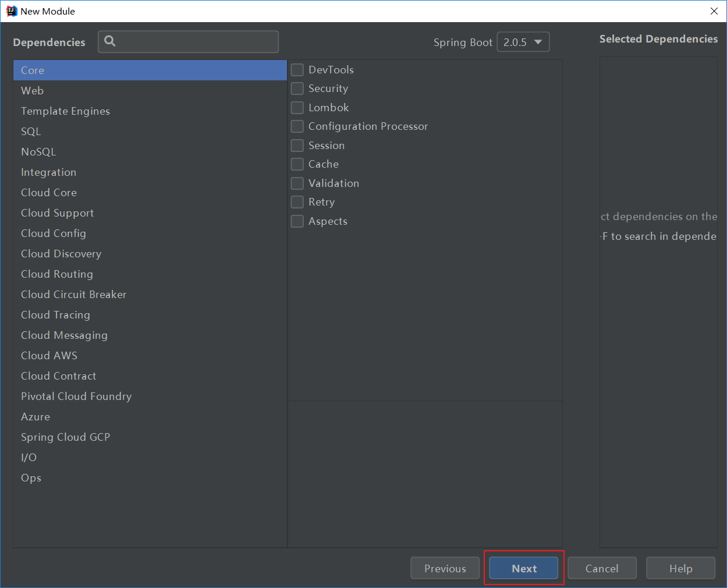
Task: Select Cloud AWS category
Action: 150,356
